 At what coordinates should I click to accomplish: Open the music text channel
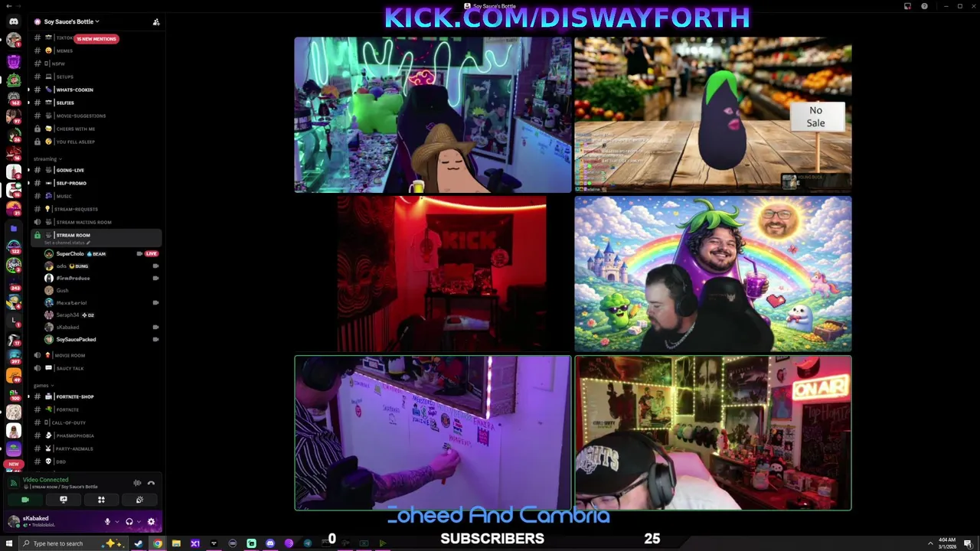[96, 196]
